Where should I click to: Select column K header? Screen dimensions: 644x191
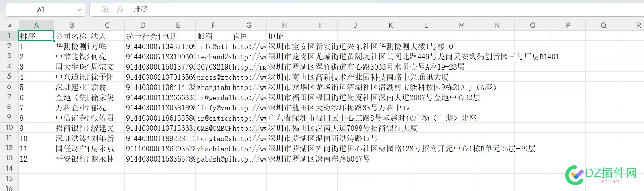[391, 25]
